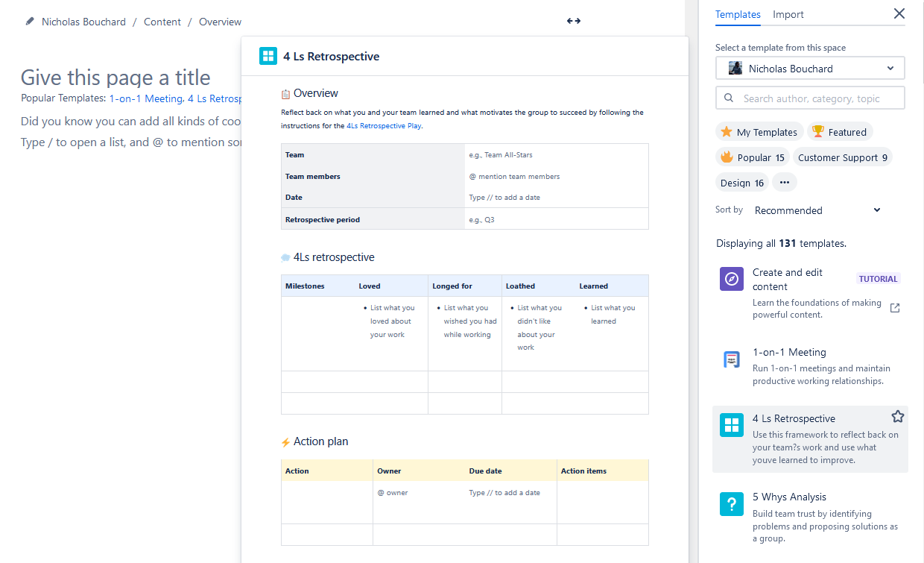Click the 4 Ls Retrospective grid icon in sidebar
The image size is (924, 563).
coord(732,425)
